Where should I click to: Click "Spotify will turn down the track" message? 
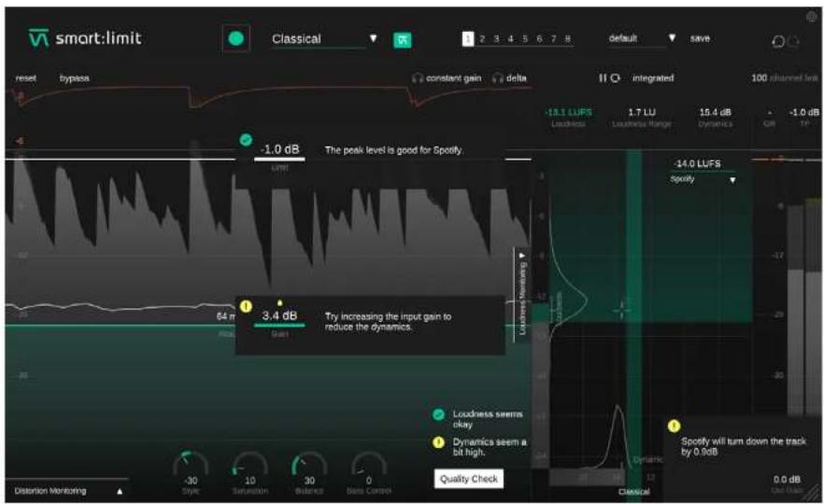click(743, 446)
